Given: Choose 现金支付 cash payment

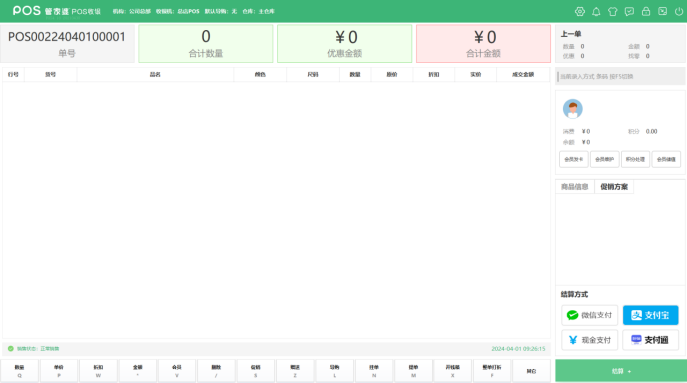Looking at the screenshot, I should click(x=589, y=340).
